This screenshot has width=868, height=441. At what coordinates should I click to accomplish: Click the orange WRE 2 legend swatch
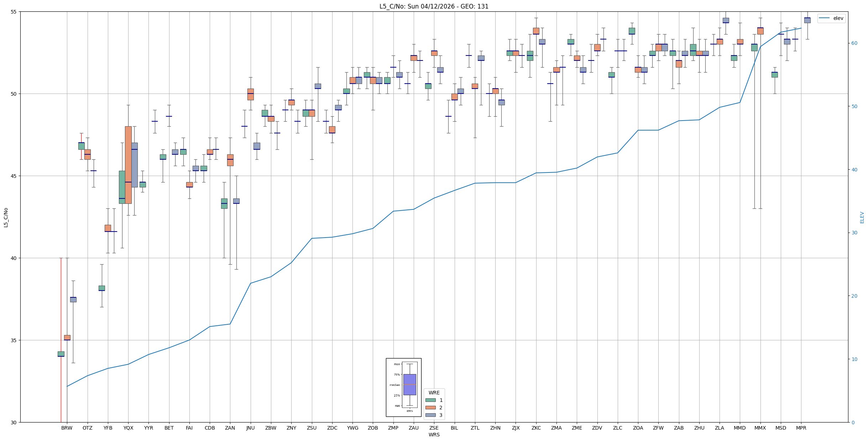(430, 408)
